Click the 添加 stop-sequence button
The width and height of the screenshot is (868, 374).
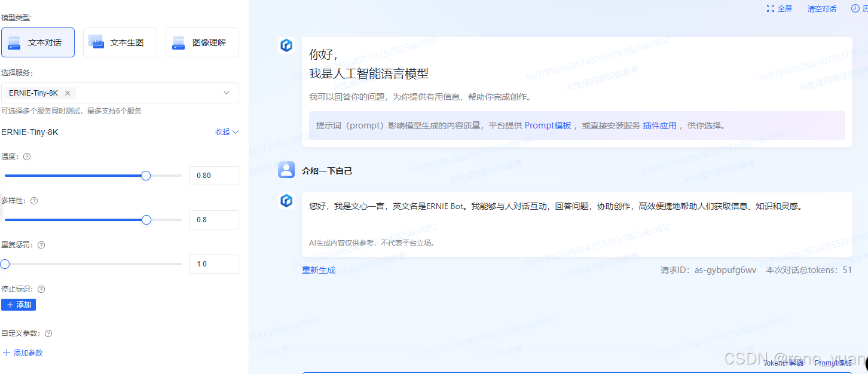point(19,305)
